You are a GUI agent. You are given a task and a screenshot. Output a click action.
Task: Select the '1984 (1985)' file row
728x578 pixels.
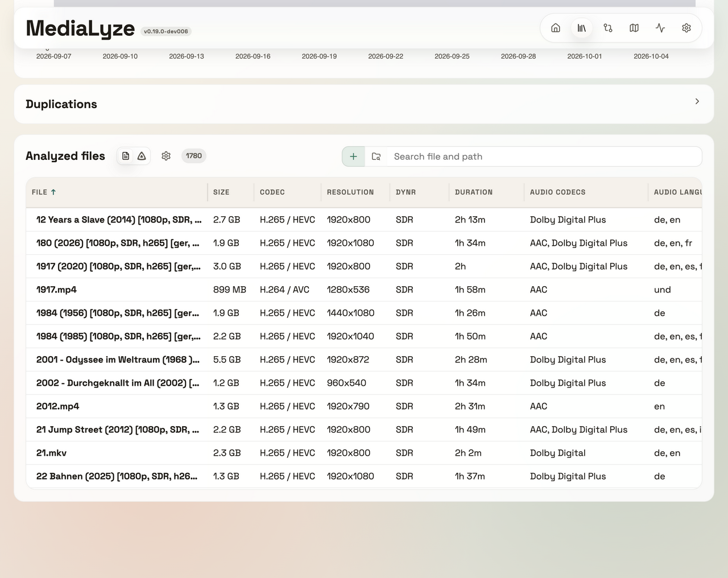click(x=364, y=336)
